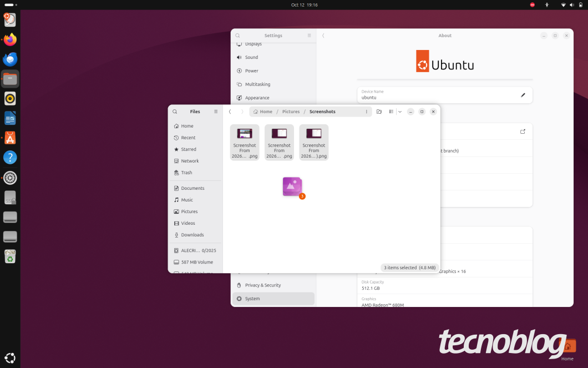Switch Files to list view

(391, 112)
